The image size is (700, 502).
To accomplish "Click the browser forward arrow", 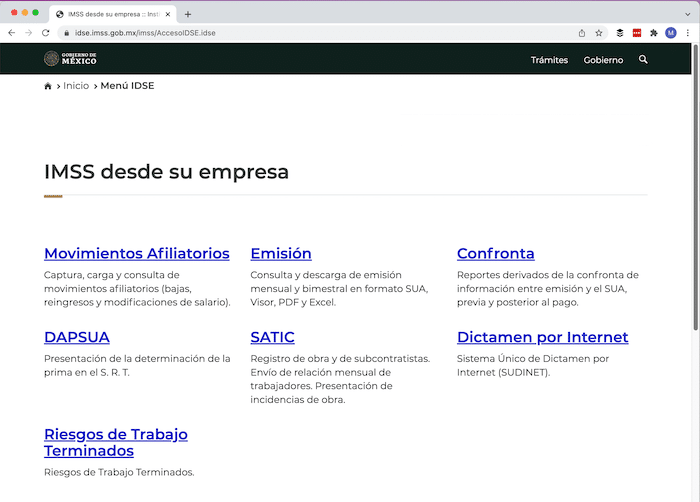I will [29, 33].
